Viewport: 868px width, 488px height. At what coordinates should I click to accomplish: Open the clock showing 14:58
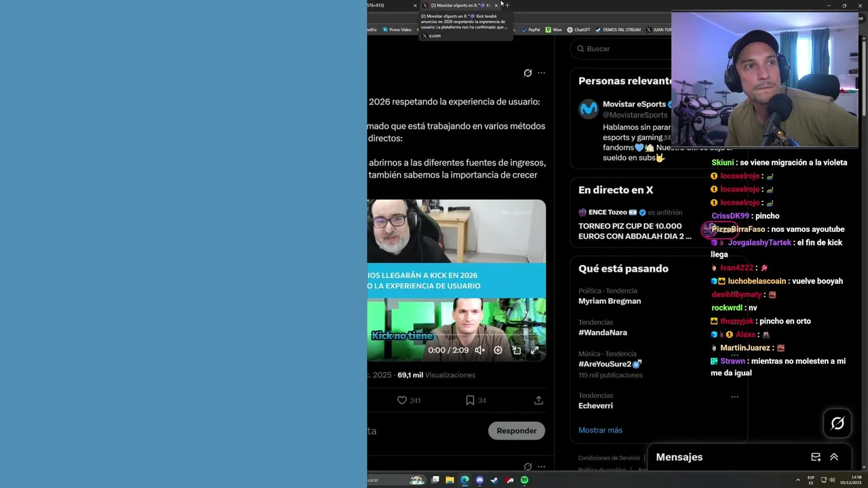pyautogui.click(x=851, y=480)
